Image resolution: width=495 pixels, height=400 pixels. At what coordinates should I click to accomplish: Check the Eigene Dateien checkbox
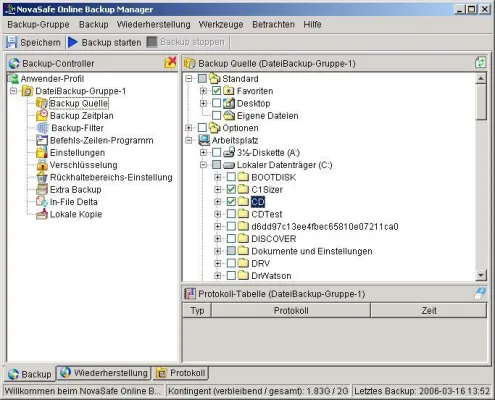click(216, 116)
